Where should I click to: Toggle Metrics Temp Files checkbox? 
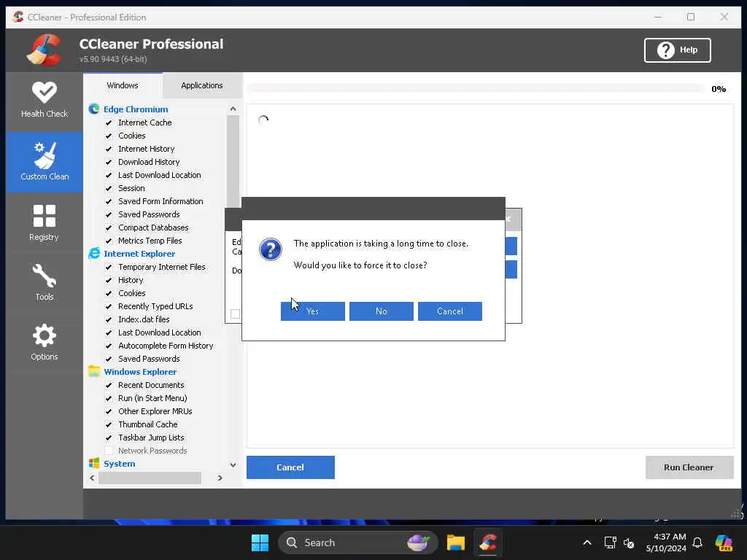coord(109,241)
